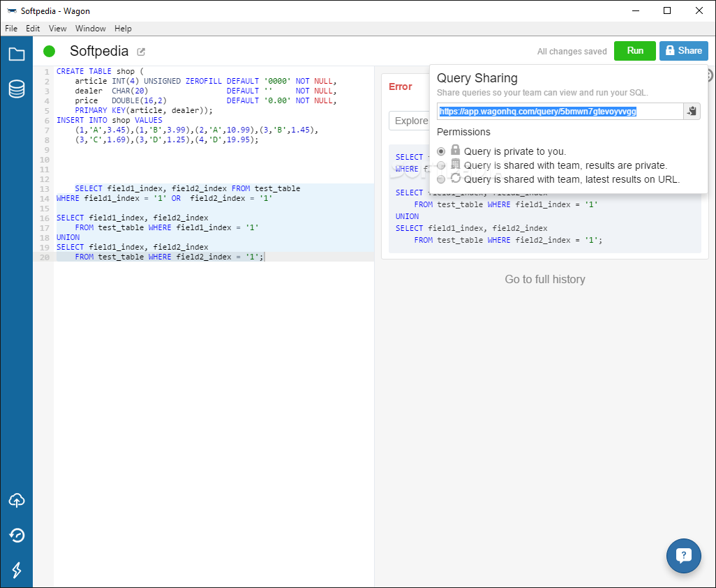
Task: Copy the share URL with clipboard icon
Action: pyautogui.click(x=692, y=112)
